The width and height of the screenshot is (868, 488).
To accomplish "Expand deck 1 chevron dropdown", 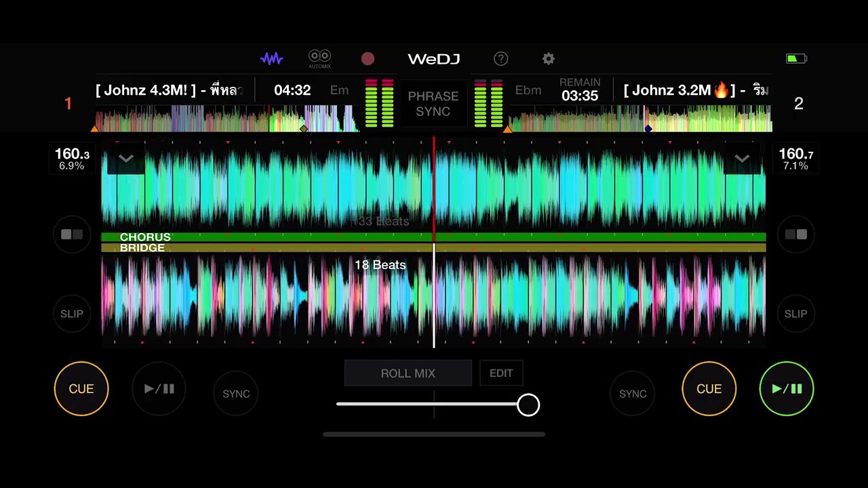I will [x=126, y=159].
